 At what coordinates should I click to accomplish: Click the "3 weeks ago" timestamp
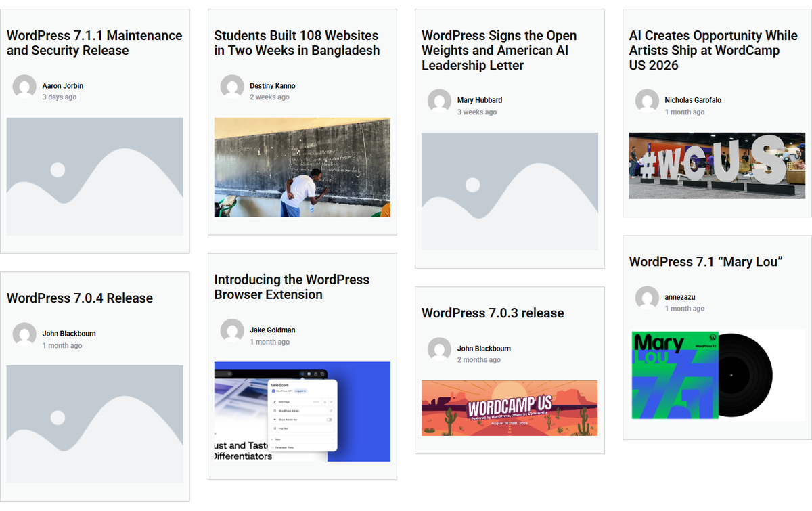477,112
